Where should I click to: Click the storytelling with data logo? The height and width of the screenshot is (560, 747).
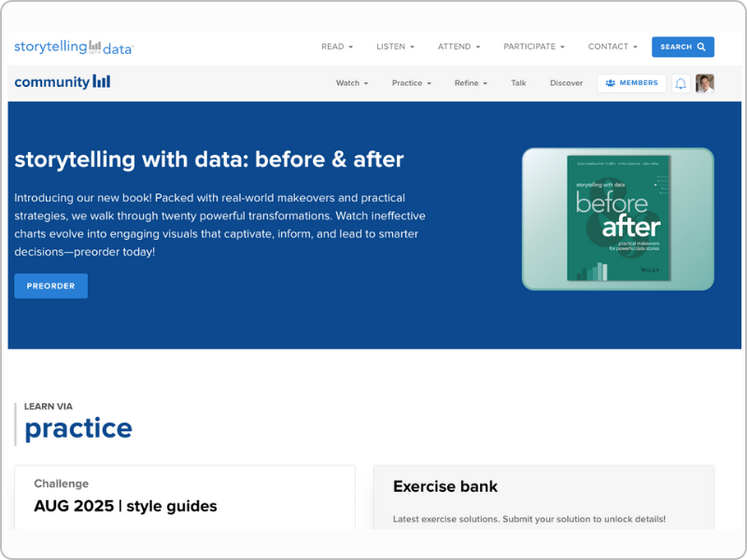[x=74, y=48]
